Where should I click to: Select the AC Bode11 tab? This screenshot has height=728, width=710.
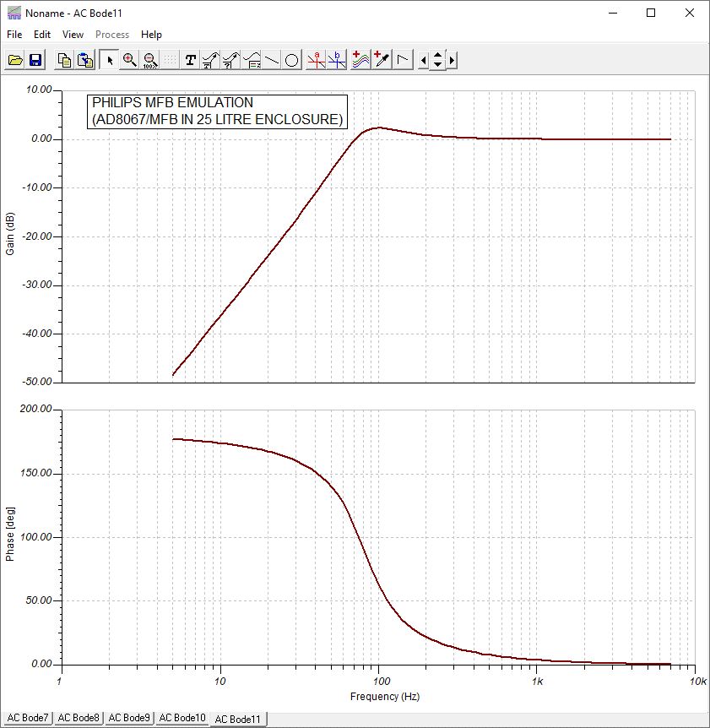pos(237,720)
